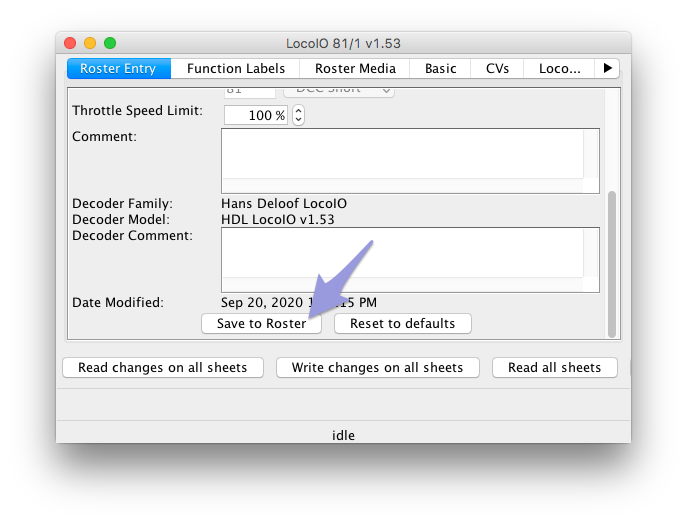Screen dimensions: 687x523
Task: Minimize the window using the yellow button
Action: click(x=90, y=43)
